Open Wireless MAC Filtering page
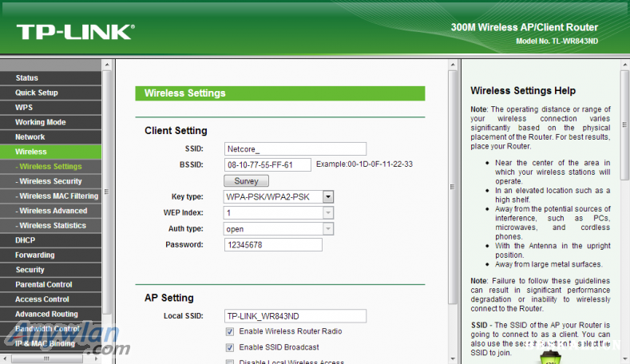The height and width of the screenshot is (364, 630). [58, 196]
